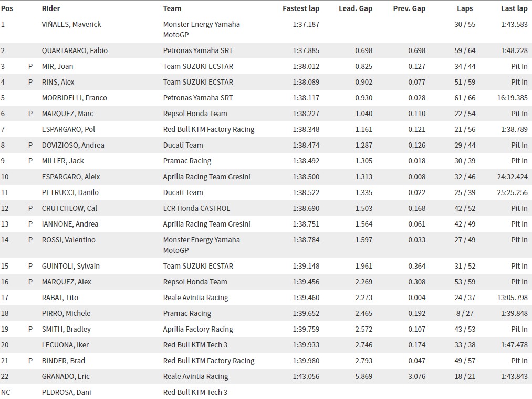Select GRANADO, Eric rider name
Image resolution: width=532 pixels, height=399 pixels.
point(66,376)
